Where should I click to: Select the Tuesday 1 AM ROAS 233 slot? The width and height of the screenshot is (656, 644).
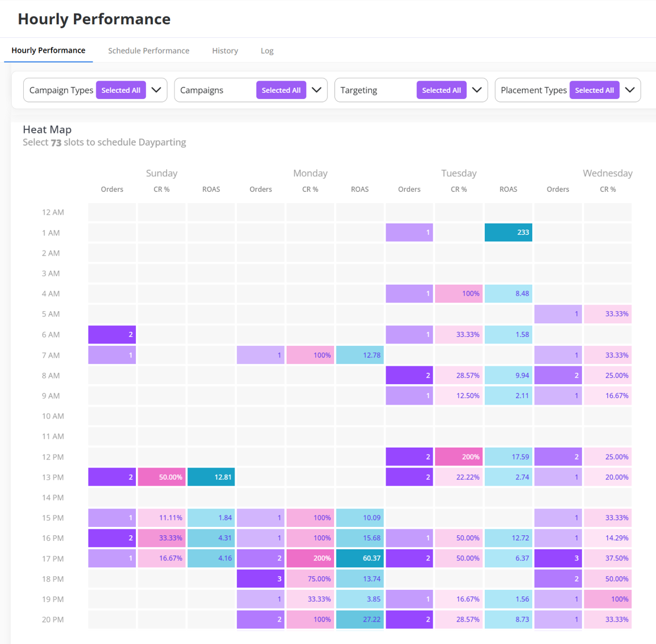pos(508,232)
